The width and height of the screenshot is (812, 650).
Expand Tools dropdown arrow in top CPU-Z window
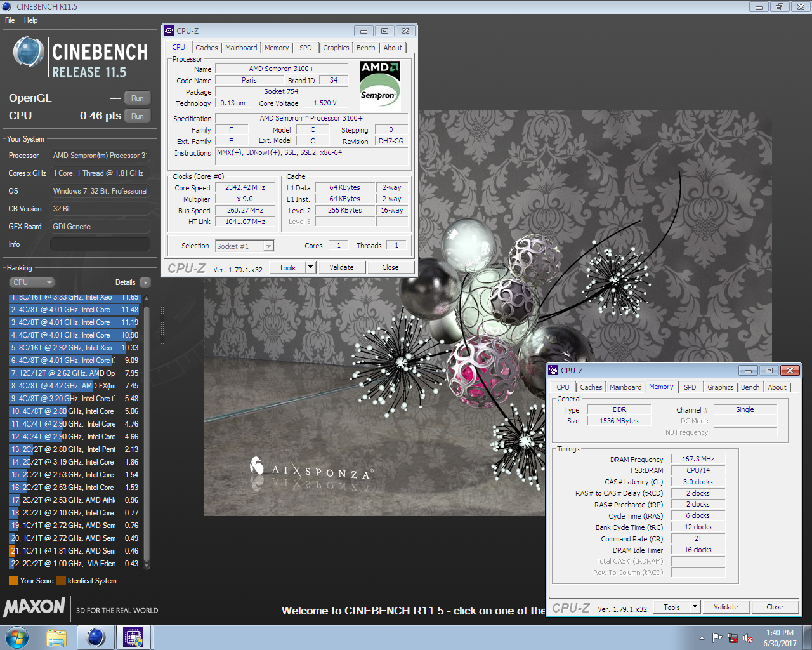point(311,268)
